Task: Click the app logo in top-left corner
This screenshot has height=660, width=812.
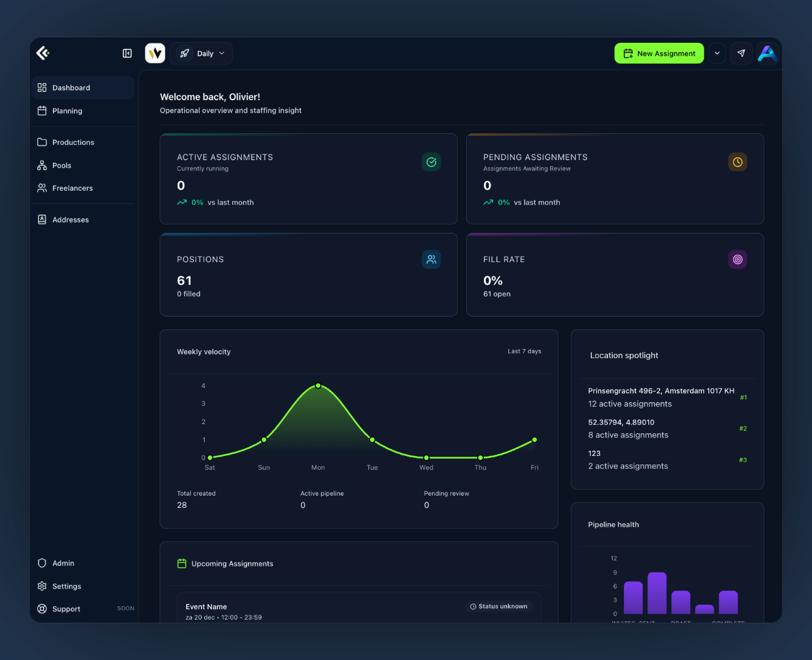Action: 43,53
